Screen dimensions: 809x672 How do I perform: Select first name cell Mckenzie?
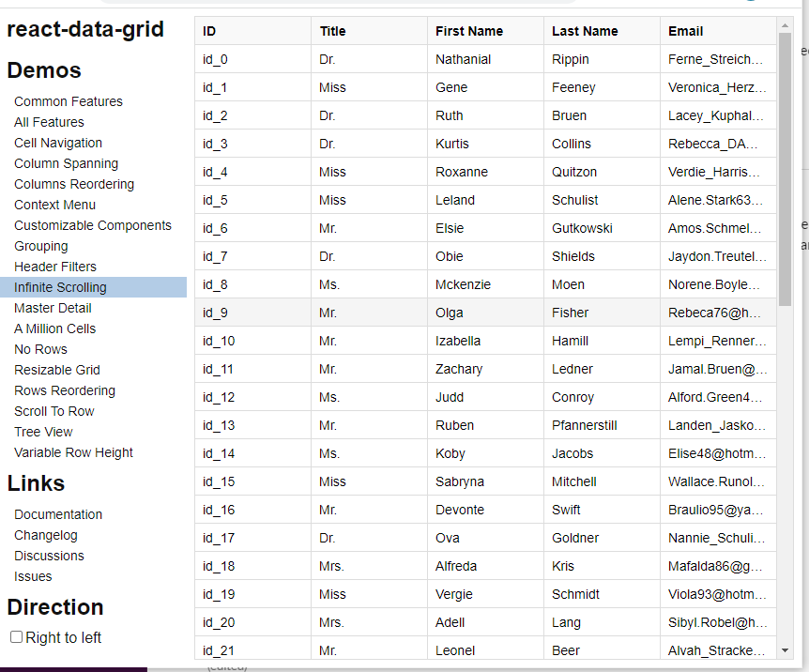point(485,283)
